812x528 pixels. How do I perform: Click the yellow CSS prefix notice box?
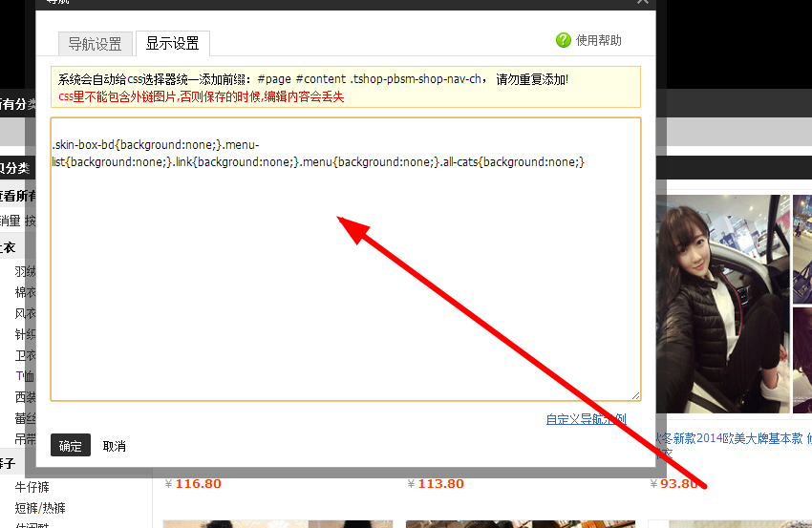point(345,87)
